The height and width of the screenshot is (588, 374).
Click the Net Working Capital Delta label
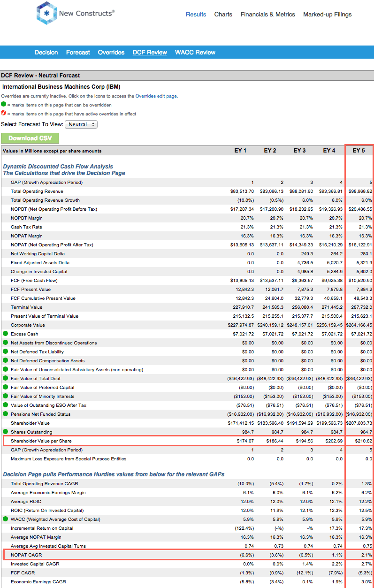click(38, 253)
